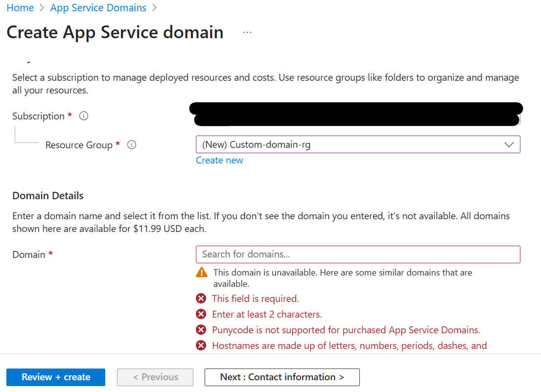Click the Domain Details section heading

(48, 195)
